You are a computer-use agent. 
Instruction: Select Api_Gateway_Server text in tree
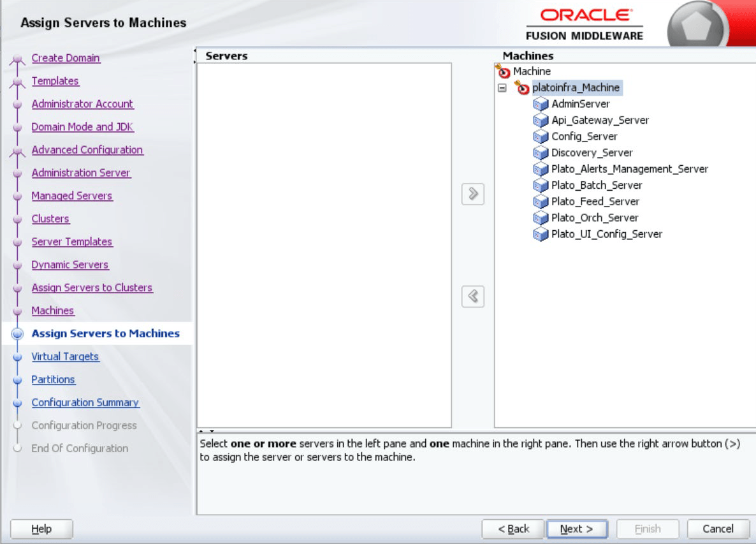pyautogui.click(x=600, y=120)
